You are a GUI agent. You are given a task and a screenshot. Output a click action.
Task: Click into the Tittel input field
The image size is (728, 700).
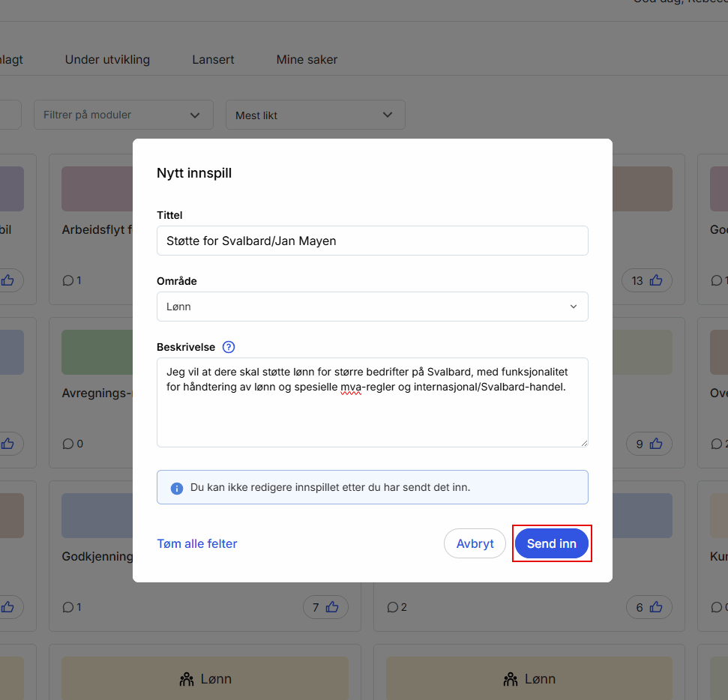[x=372, y=241]
